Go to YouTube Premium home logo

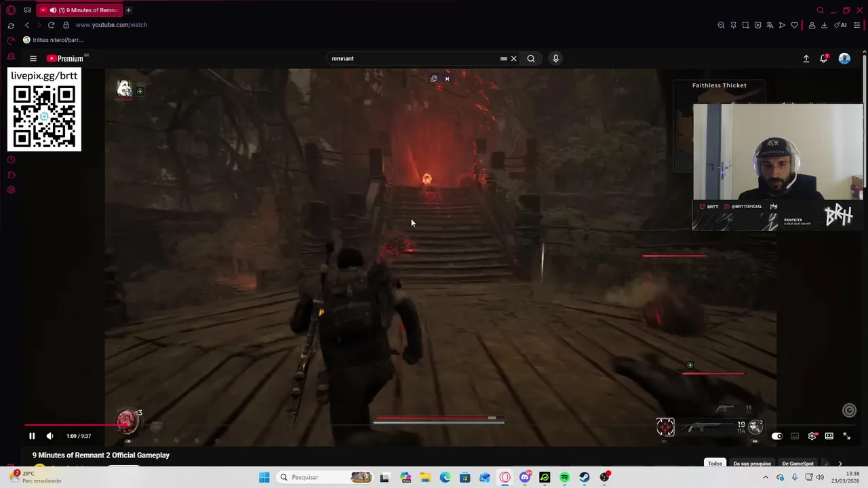tap(65, 58)
